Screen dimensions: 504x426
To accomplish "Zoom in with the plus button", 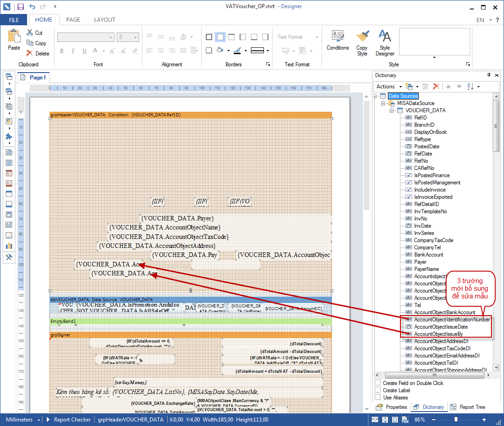I will 484,420.
